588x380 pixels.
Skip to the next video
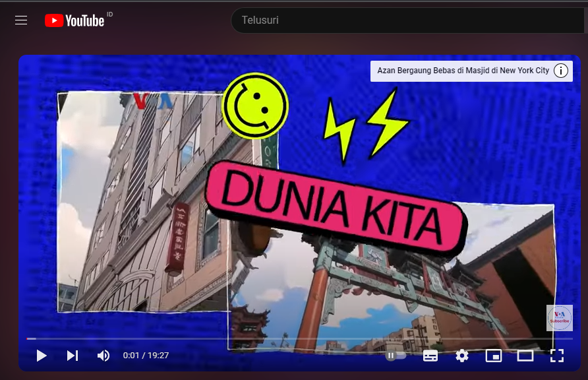(72, 356)
